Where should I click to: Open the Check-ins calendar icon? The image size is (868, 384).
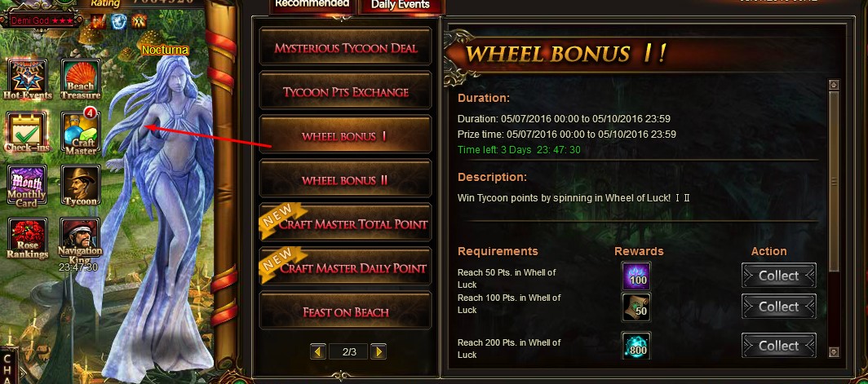click(27, 132)
